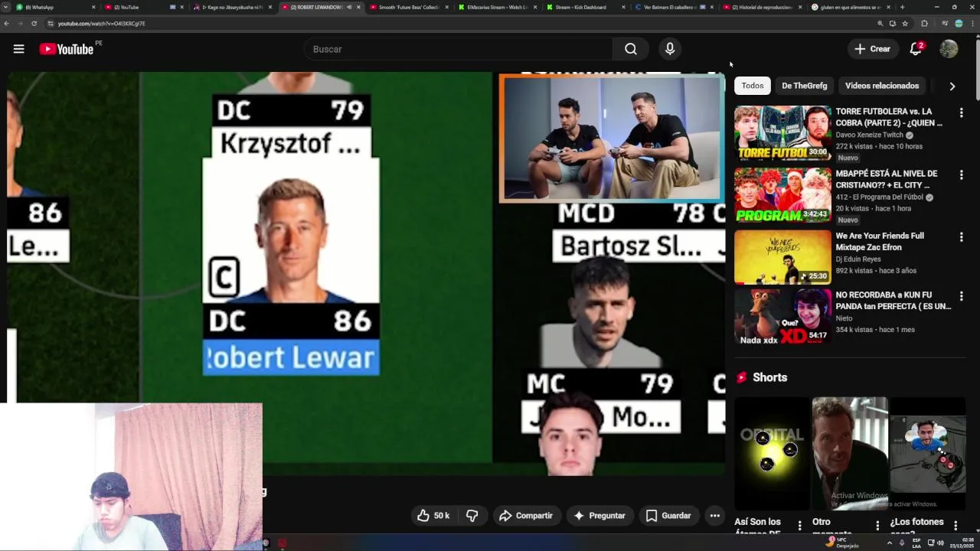Select the Videos relacionados filter chip
The image size is (980, 551).
tap(882, 86)
